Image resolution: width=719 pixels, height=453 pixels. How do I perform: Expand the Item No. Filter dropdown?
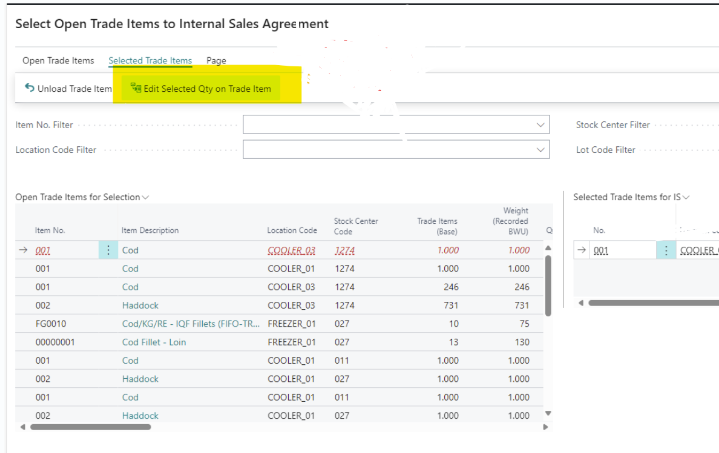[x=541, y=125]
